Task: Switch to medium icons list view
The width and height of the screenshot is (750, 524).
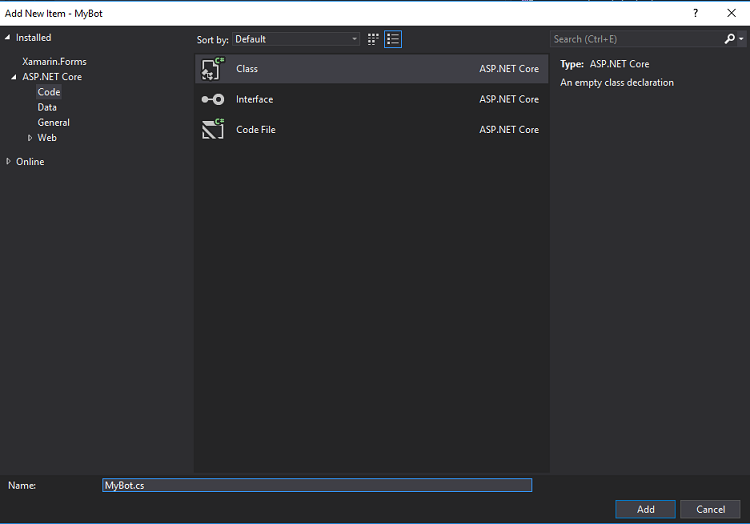Action: [393, 39]
